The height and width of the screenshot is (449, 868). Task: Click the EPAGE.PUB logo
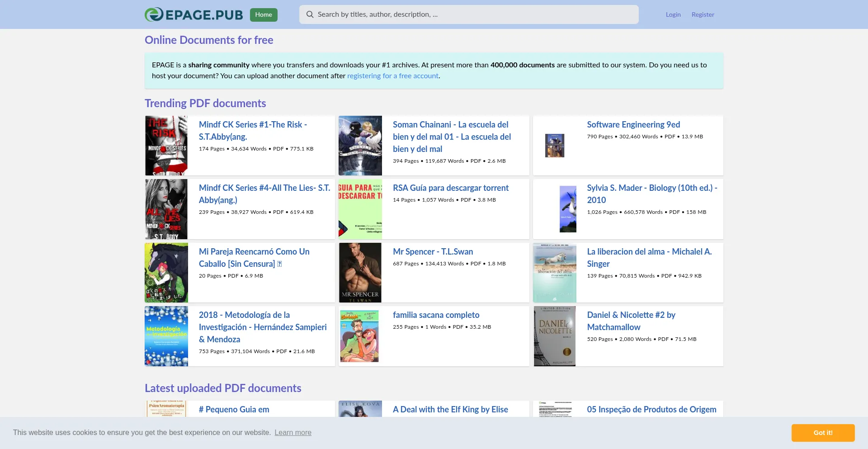tap(193, 14)
